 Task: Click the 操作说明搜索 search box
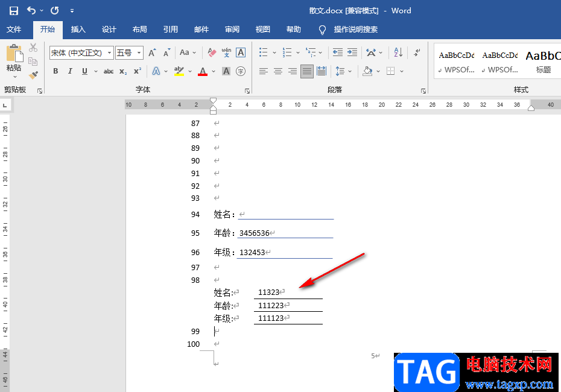[355, 30]
